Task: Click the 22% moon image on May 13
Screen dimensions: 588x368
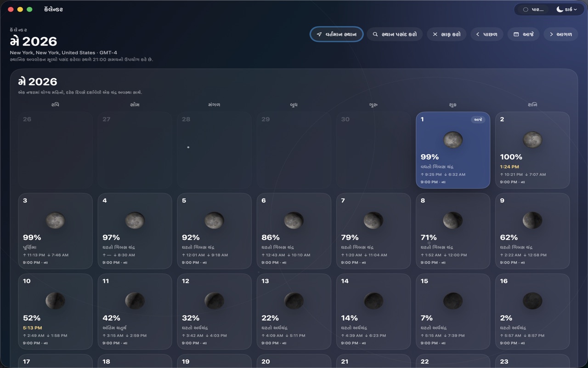Action: pyautogui.click(x=294, y=301)
